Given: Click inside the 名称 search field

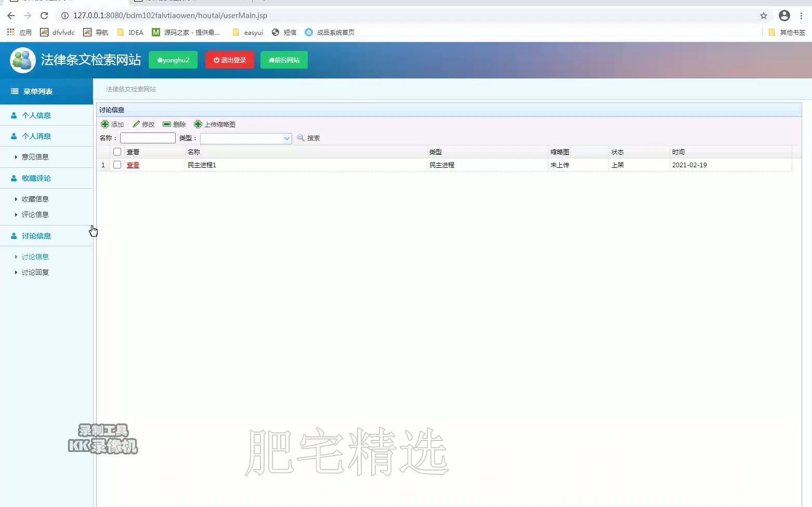Looking at the screenshot, I should coord(148,138).
